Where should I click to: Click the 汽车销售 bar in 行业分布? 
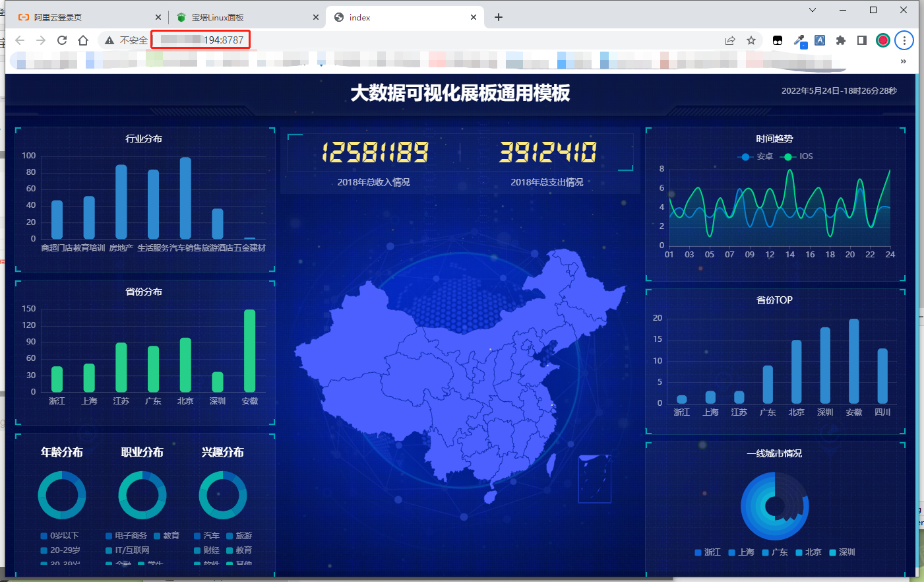185,198
